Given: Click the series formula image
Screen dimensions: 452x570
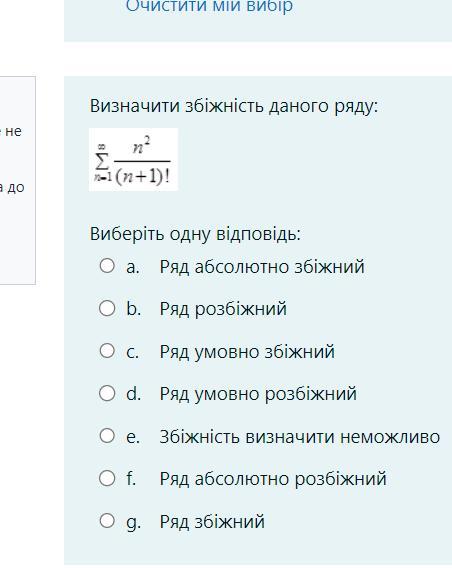Looking at the screenshot, I should point(133,159).
